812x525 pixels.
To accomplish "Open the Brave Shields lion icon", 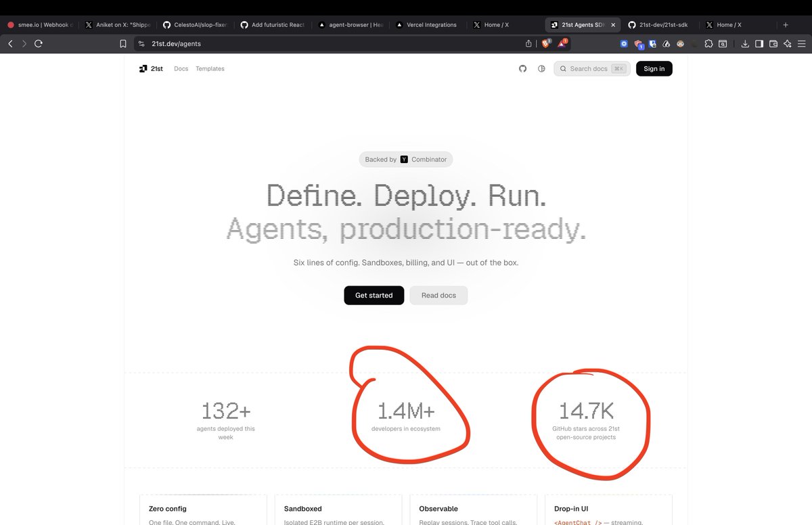I will pyautogui.click(x=546, y=43).
